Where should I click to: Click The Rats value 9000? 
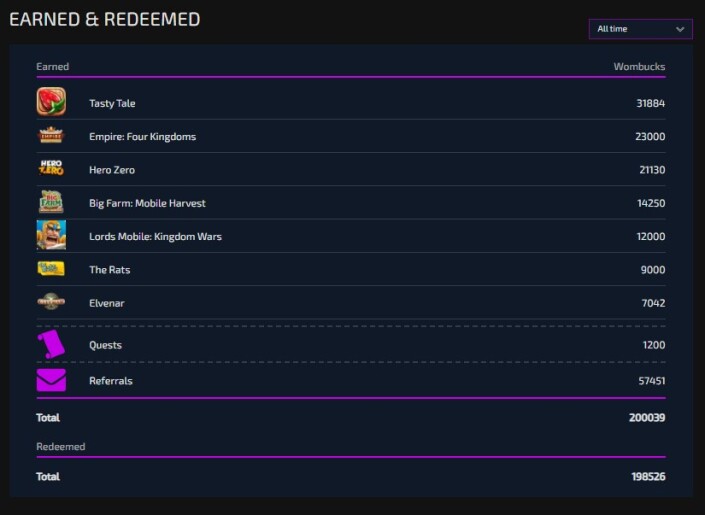coord(653,270)
